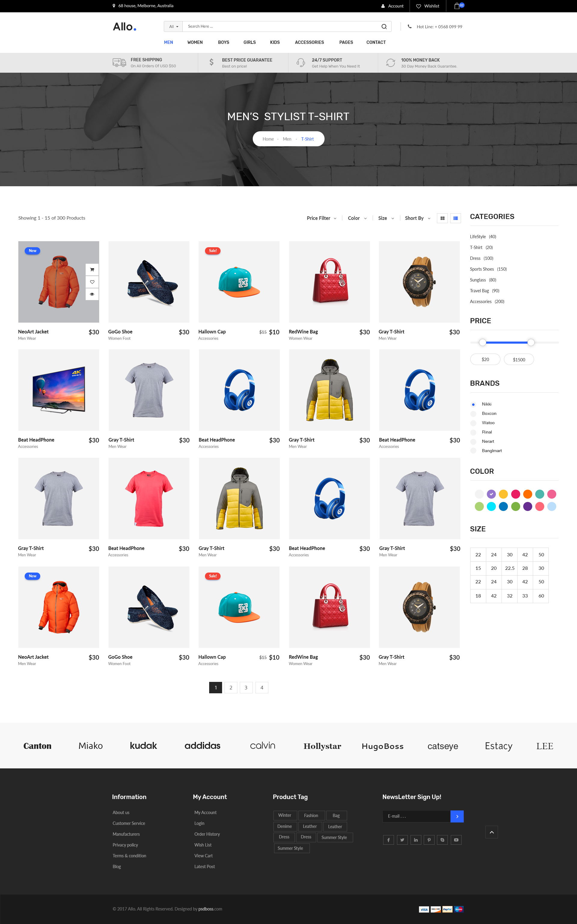Open the All categories search dropdown

tap(174, 27)
